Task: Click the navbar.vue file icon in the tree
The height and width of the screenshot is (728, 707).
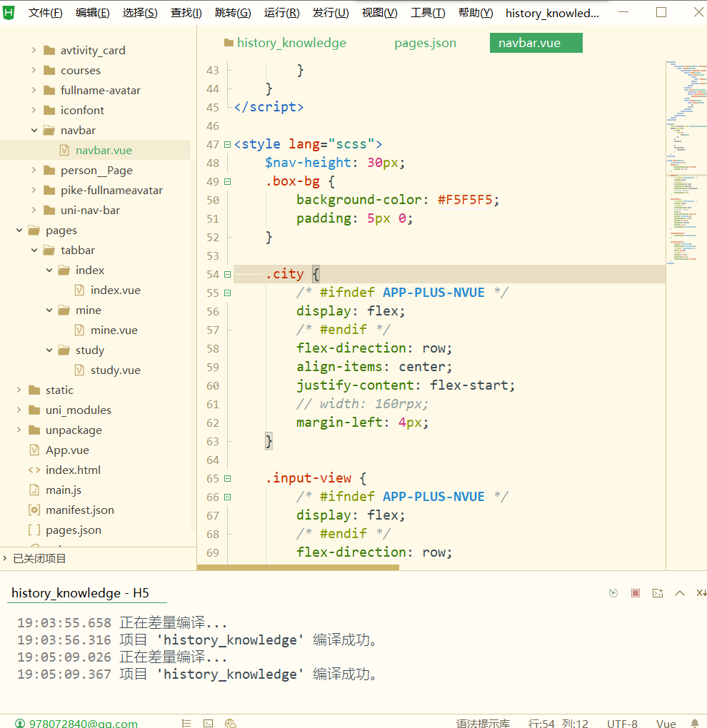Action: (64, 150)
